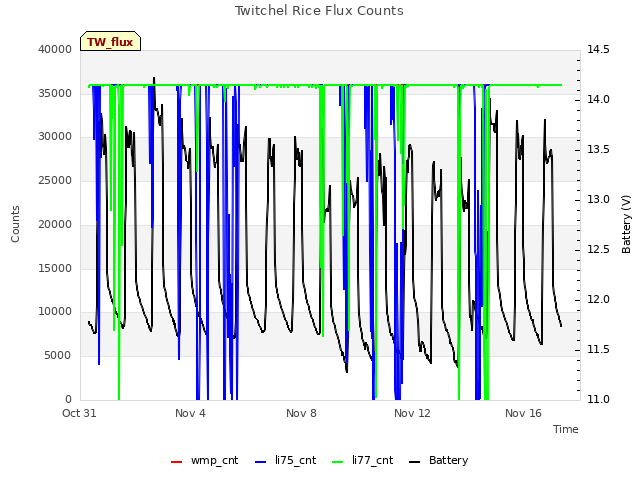
Task: Click the Time x-axis label
Action: click(x=566, y=429)
